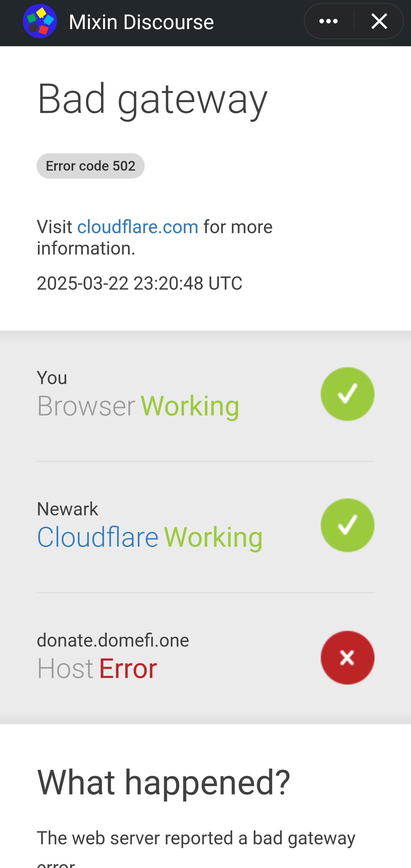The image size is (411, 868).
Task: Click the green Working text beside Cloudflare
Action: 213,537
